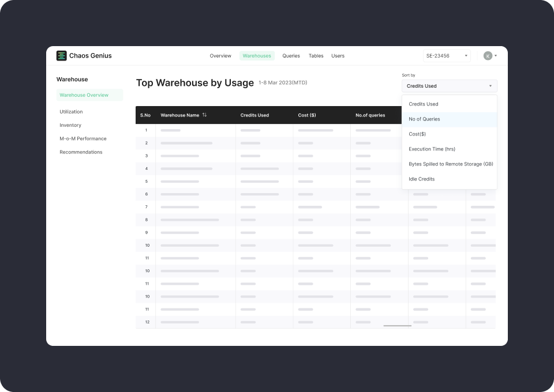Image resolution: width=554 pixels, height=392 pixels.
Task: Click the chevron on the SE-23456 selector
Action: click(466, 55)
